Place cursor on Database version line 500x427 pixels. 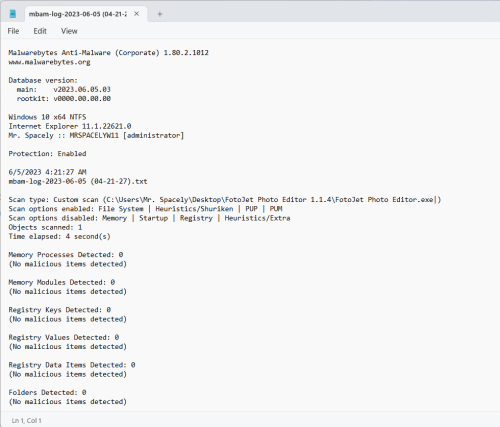tap(43, 80)
